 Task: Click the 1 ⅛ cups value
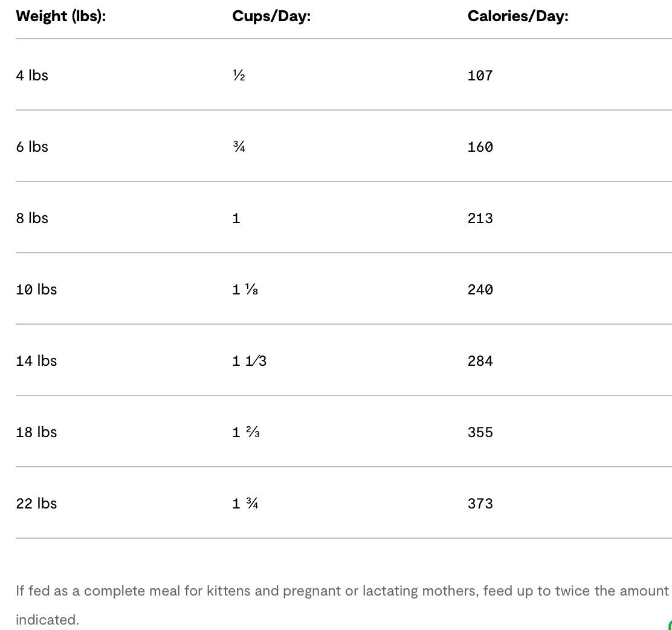tap(245, 290)
